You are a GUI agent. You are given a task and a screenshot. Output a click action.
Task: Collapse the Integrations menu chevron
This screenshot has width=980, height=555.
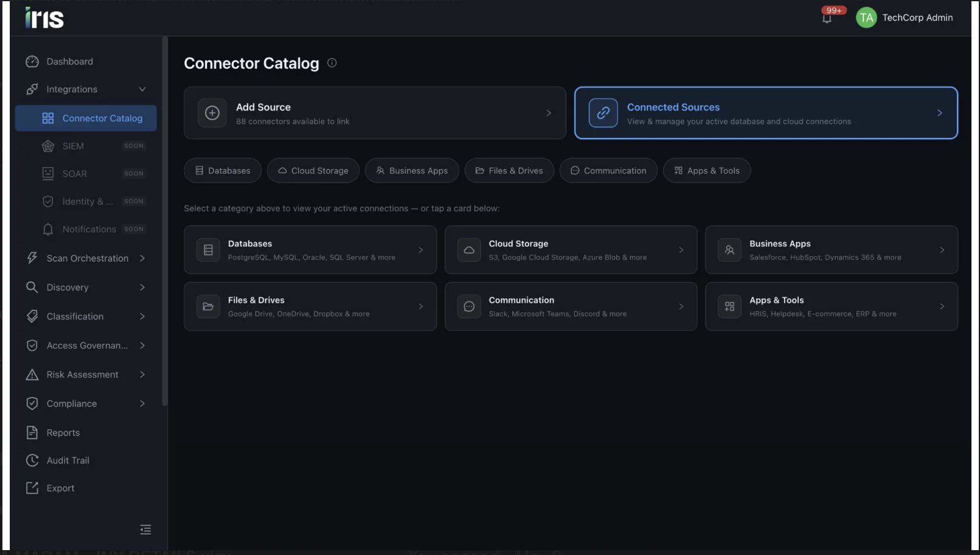(x=142, y=89)
